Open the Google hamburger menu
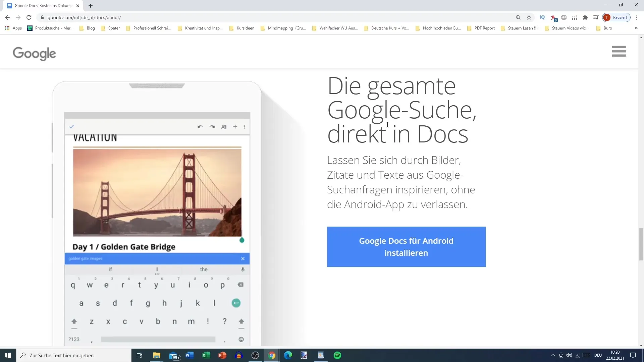Image resolution: width=644 pixels, height=362 pixels. (619, 51)
